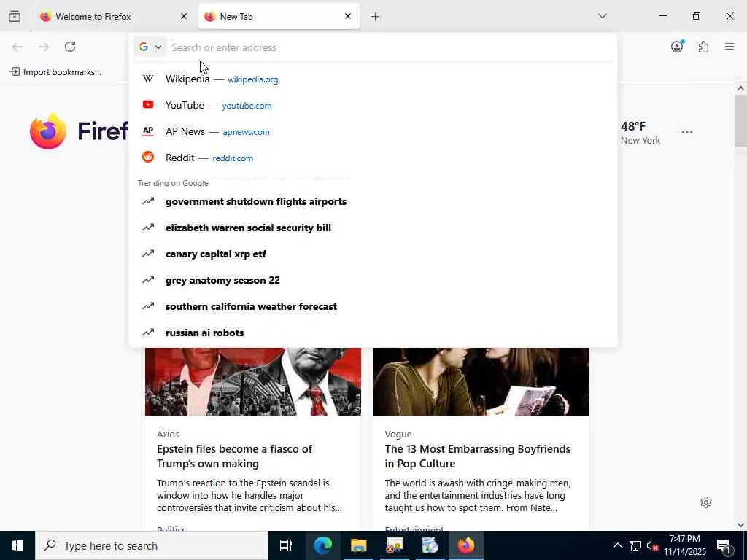The width and height of the screenshot is (747, 560).
Task: Select trending search government shutdown flights airports
Action: tap(373, 201)
